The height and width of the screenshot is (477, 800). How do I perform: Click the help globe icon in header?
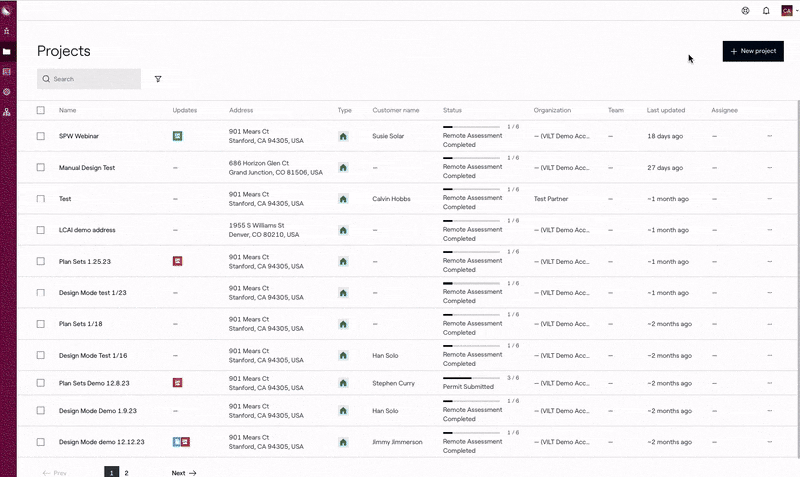745,11
